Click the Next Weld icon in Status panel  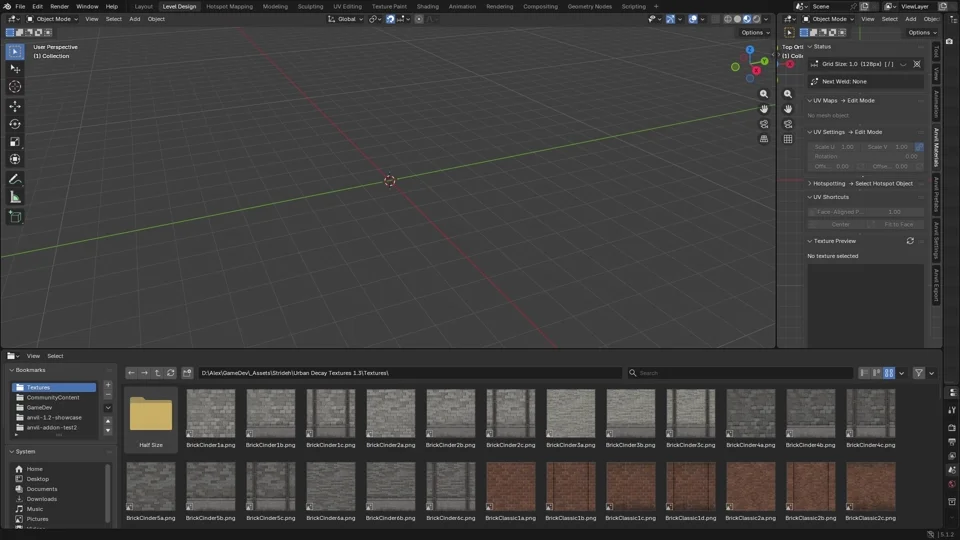click(814, 81)
